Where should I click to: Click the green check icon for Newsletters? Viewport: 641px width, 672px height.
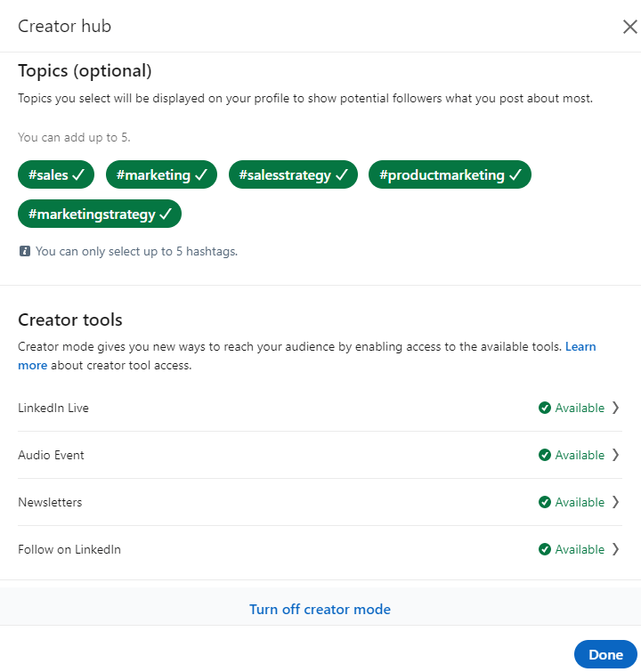point(545,502)
